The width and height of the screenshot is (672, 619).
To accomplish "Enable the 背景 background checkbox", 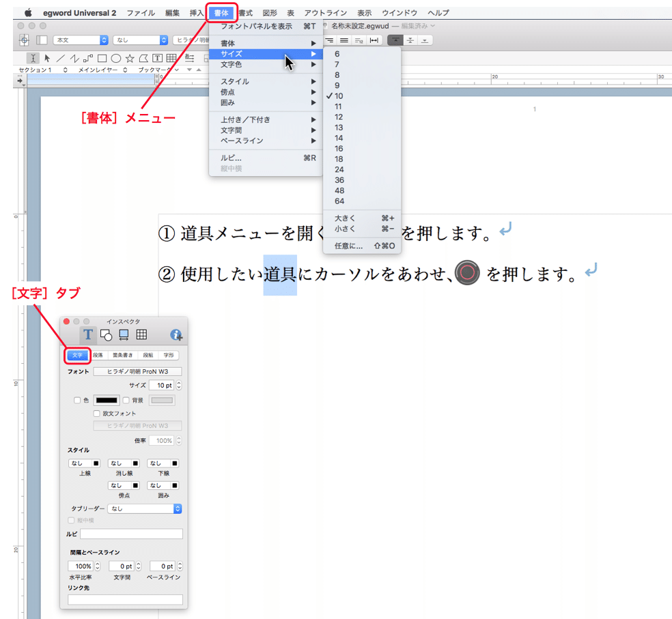I will point(126,400).
